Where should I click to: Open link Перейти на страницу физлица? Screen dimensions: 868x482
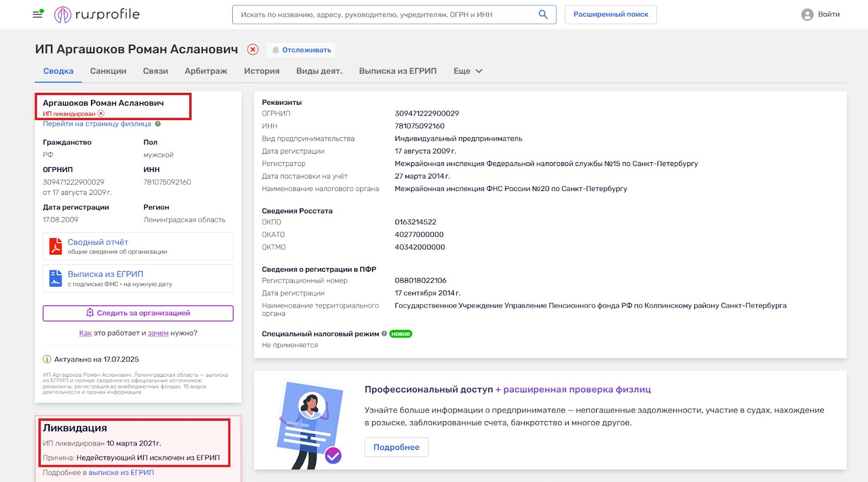coord(97,124)
